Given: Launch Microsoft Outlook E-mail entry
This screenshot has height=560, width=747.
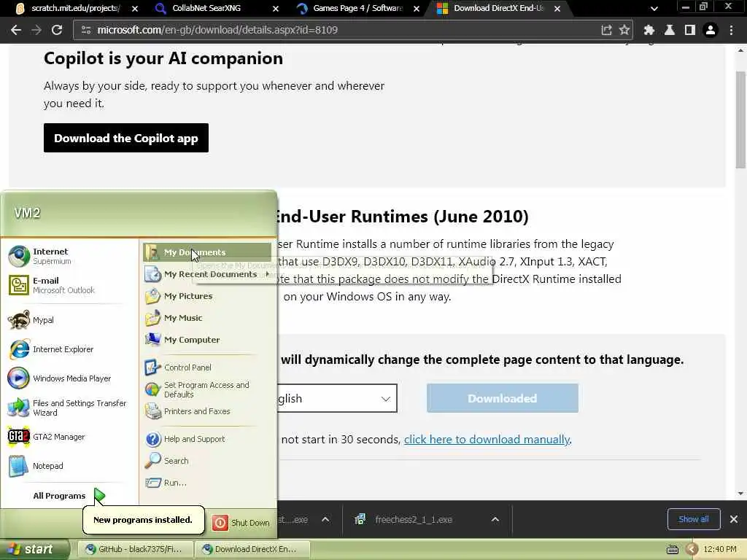Looking at the screenshot, I should coord(69,285).
